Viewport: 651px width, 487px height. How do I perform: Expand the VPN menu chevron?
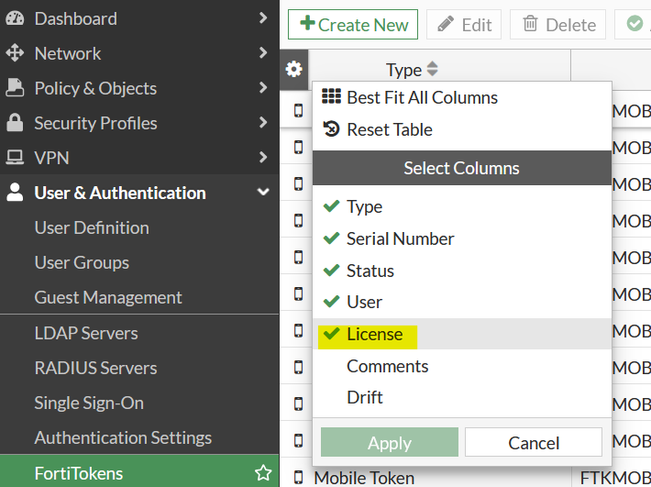click(263, 158)
